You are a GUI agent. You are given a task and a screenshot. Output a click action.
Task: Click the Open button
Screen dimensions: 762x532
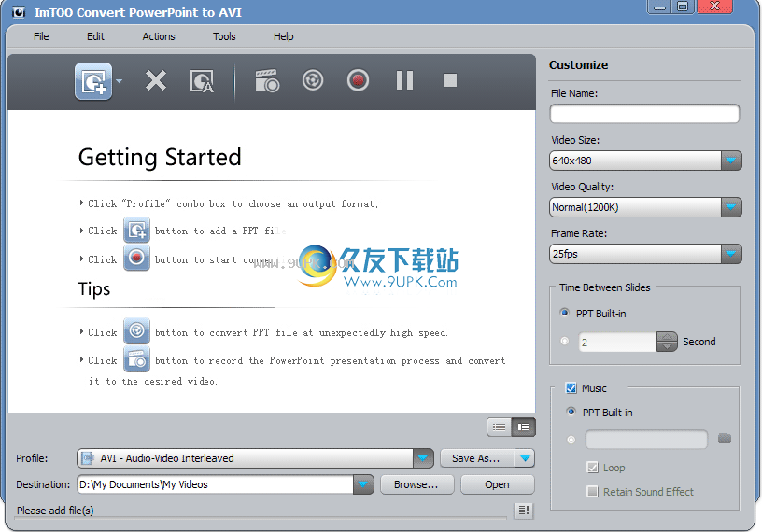497,484
